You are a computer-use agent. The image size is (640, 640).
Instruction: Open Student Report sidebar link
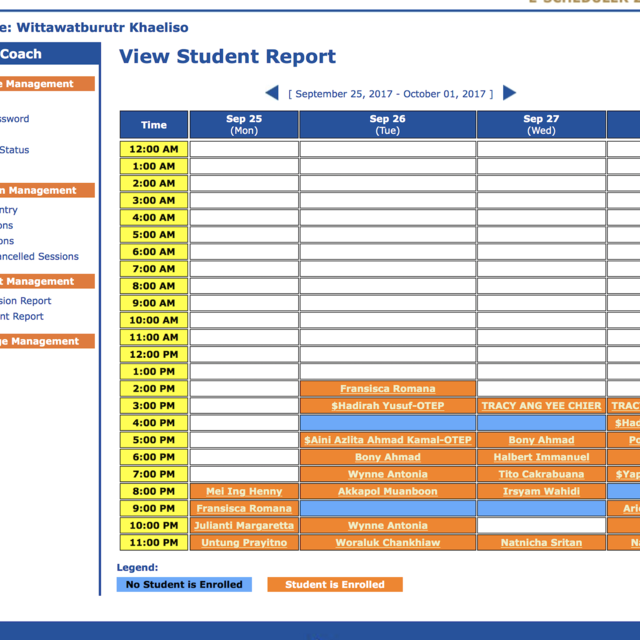tap(22, 316)
